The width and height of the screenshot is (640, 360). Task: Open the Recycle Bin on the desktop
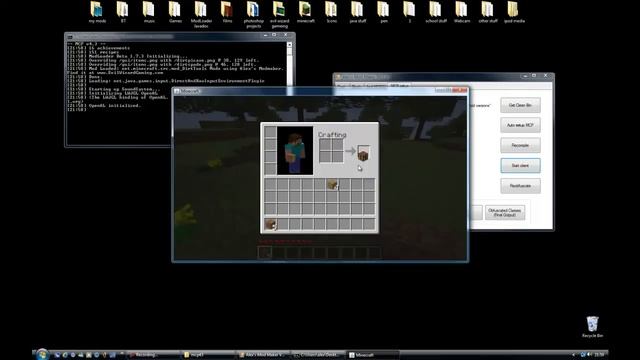coord(592,327)
